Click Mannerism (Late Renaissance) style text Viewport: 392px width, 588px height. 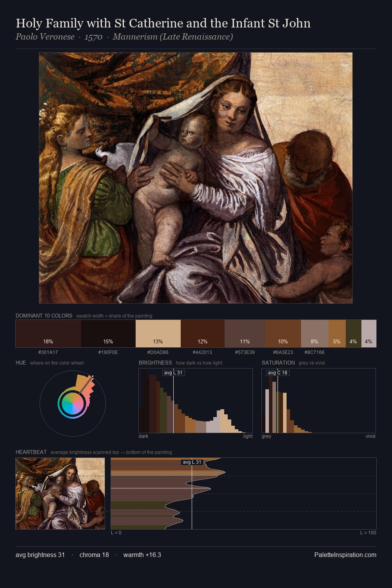click(173, 37)
